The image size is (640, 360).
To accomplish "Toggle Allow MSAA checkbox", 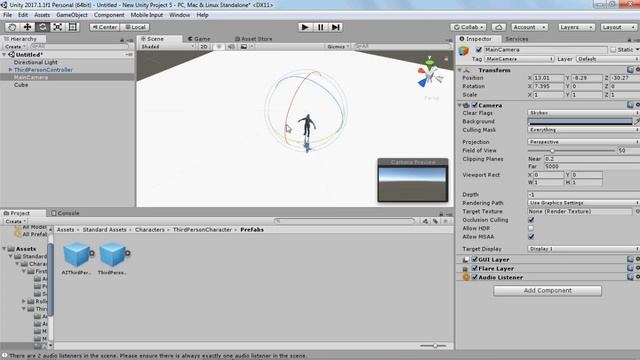I will pos(531,237).
